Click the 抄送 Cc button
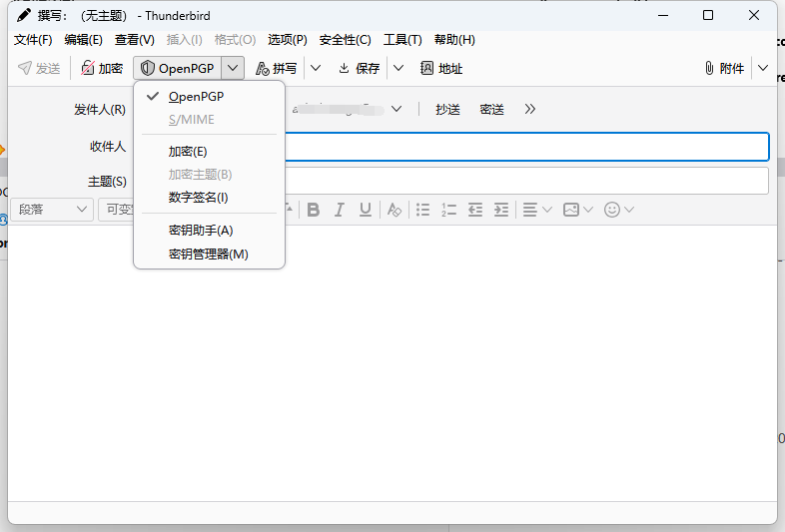785x532 pixels. [447, 109]
